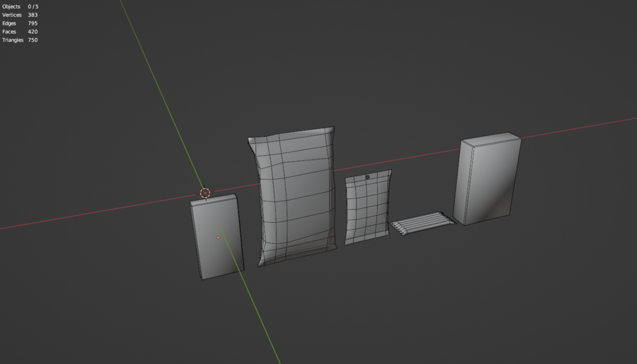This screenshot has height=364, width=637.
Task: Select the slim box model near cursor
Action: pos(217,237)
